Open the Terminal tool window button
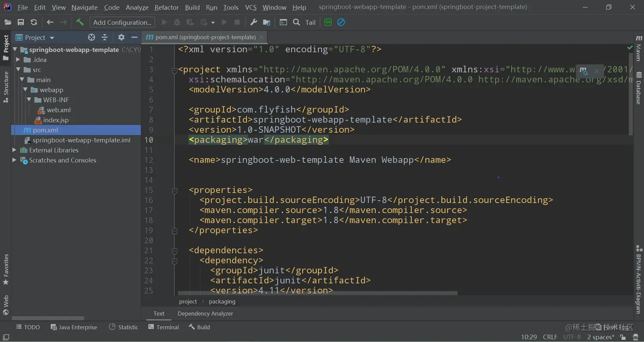644x342 pixels. click(164, 327)
